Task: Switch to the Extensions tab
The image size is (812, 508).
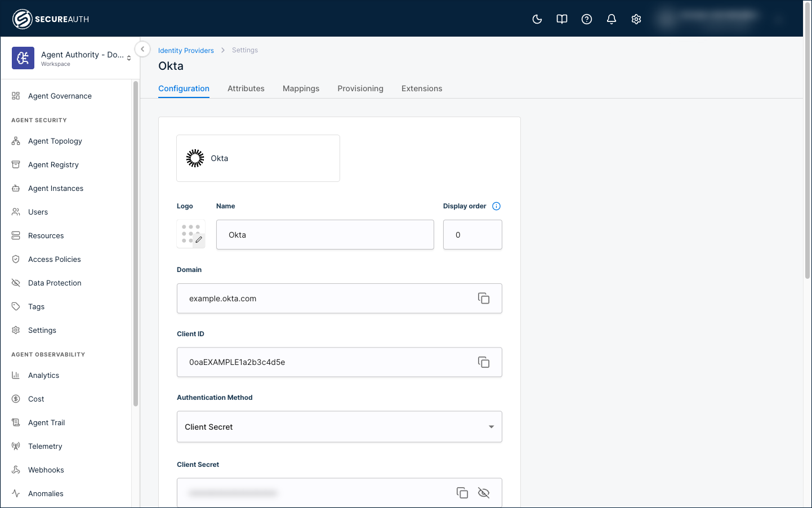Action: pos(422,88)
